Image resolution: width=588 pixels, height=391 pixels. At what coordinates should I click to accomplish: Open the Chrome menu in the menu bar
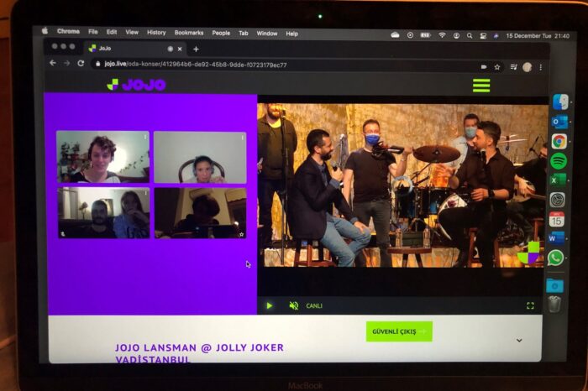68,31
